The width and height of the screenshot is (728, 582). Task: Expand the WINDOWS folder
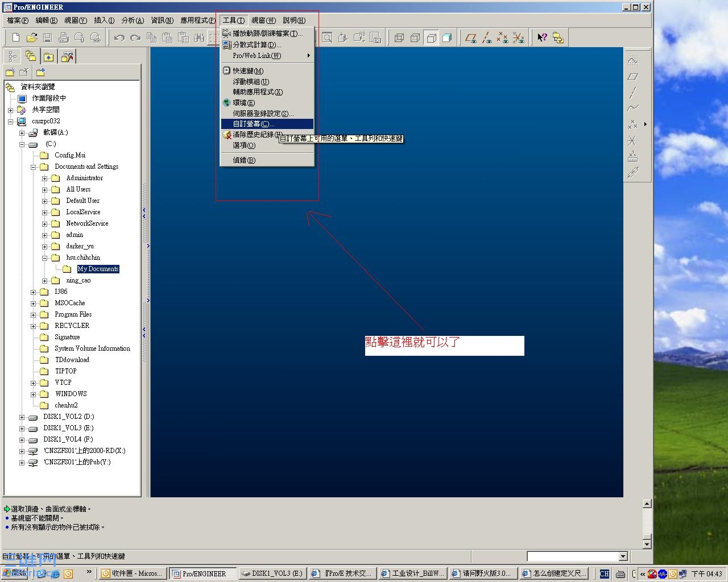point(33,394)
